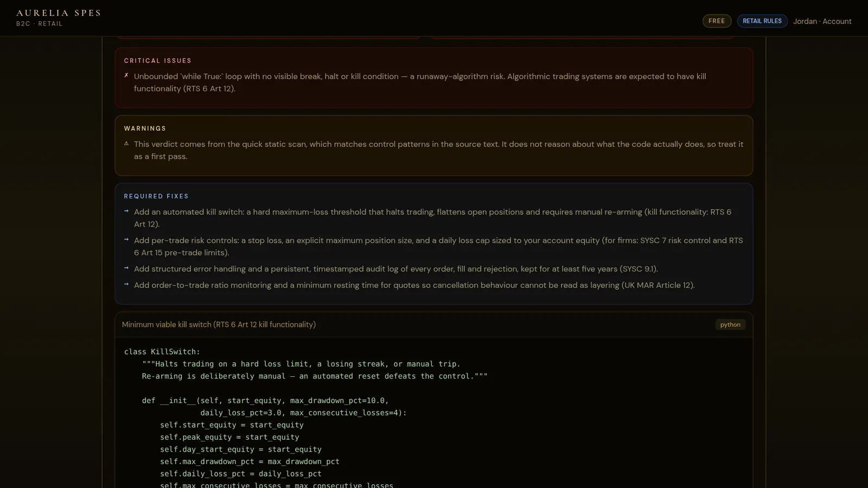Click the 'def __init__' code line

(x=265, y=401)
